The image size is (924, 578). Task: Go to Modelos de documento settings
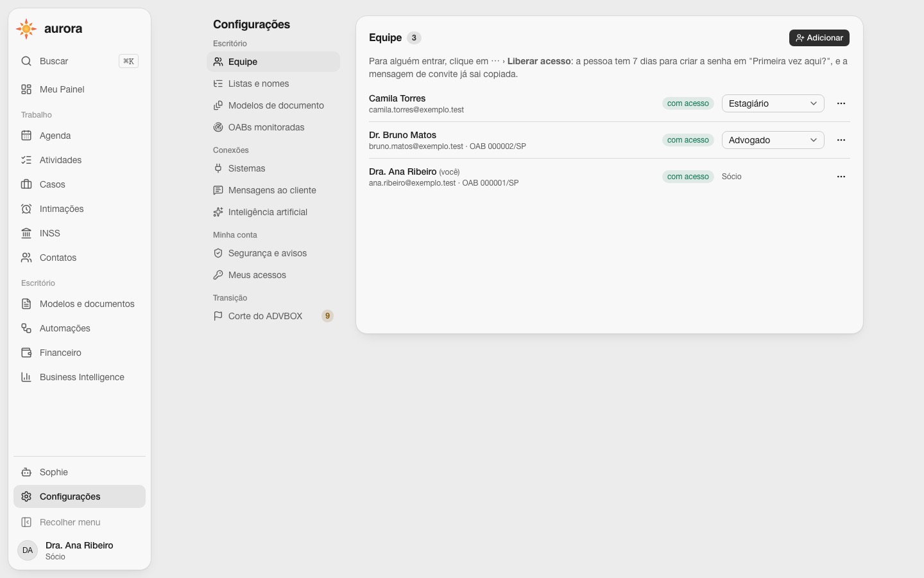point(273,105)
